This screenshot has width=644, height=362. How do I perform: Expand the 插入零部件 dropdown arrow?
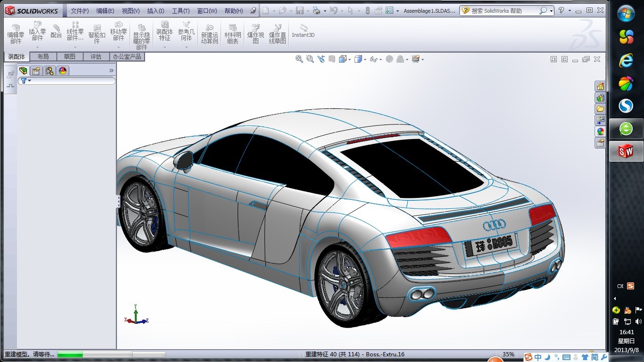[37, 47]
